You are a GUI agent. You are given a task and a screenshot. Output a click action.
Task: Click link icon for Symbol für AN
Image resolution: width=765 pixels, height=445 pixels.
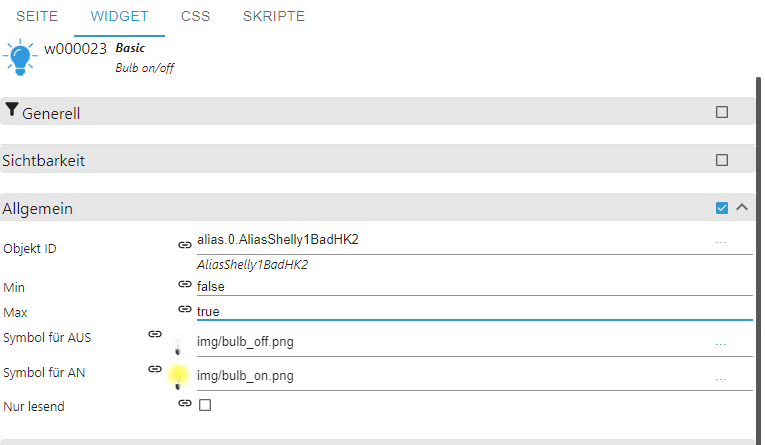click(x=154, y=369)
